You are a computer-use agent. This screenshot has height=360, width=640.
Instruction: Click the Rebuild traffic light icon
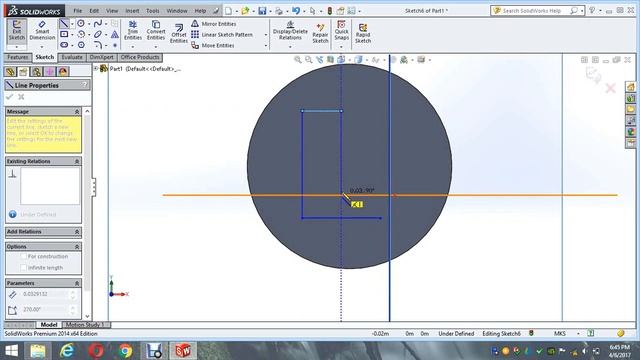click(330, 11)
